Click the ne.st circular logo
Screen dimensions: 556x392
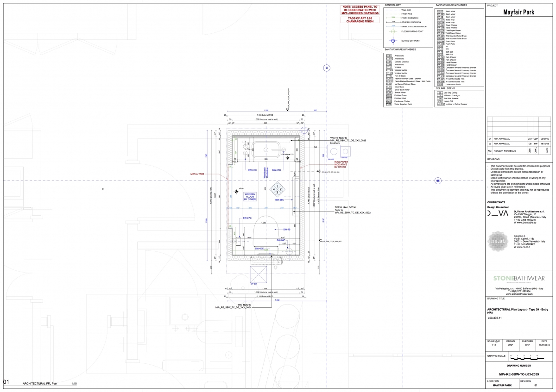498,241
